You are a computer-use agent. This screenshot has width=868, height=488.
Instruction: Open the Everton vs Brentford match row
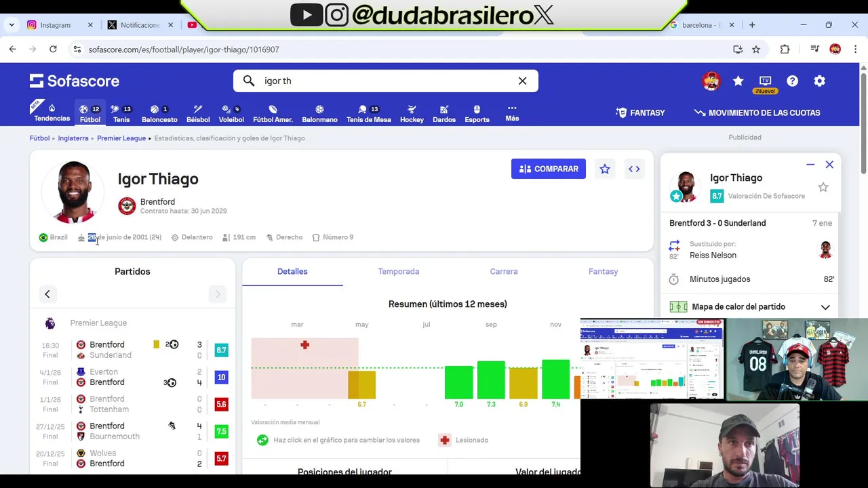132,377
